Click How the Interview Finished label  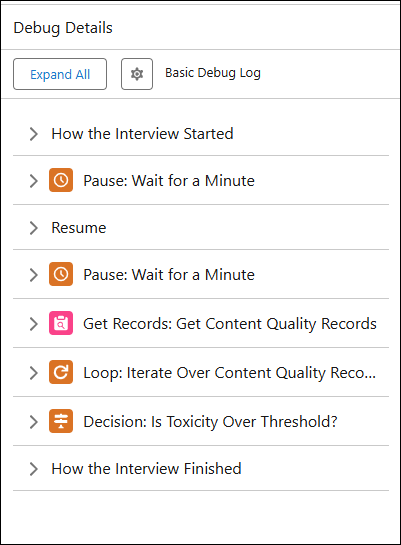pyautogui.click(x=146, y=469)
